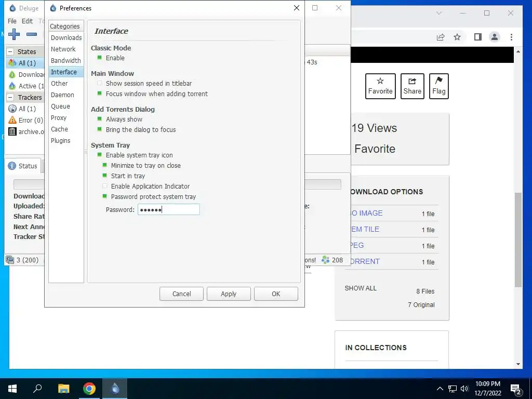Screen dimensions: 532x399
Task: Toggle the Start in tray checkbox
Action: click(x=104, y=176)
